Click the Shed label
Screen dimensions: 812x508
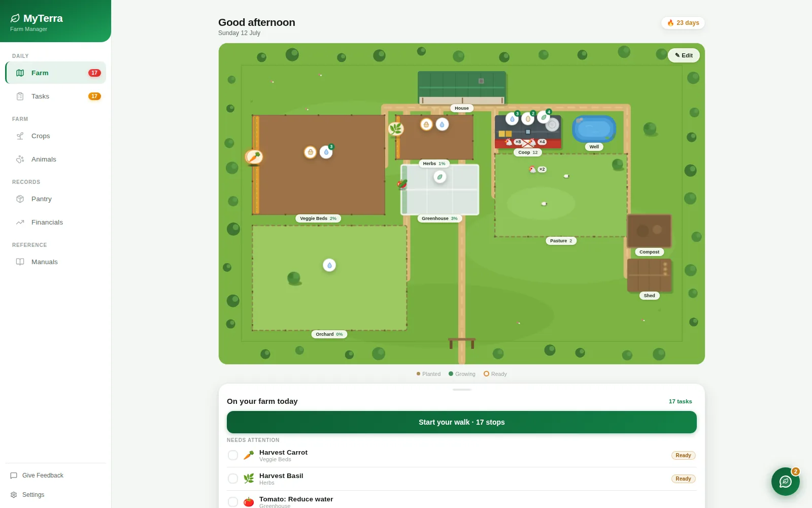[x=649, y=296]
